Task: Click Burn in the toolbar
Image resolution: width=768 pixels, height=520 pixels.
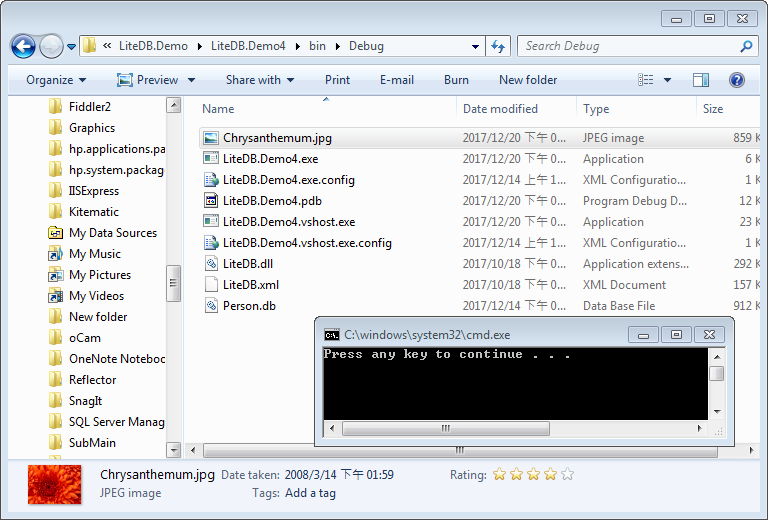Action: click(x=456, y=80)
